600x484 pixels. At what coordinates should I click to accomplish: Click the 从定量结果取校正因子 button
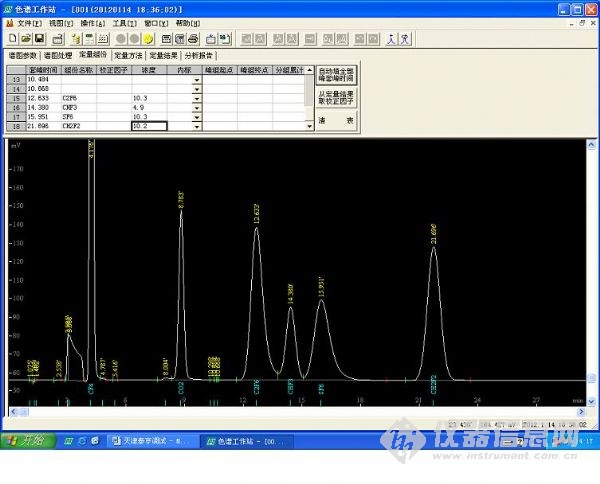point(336,98)
